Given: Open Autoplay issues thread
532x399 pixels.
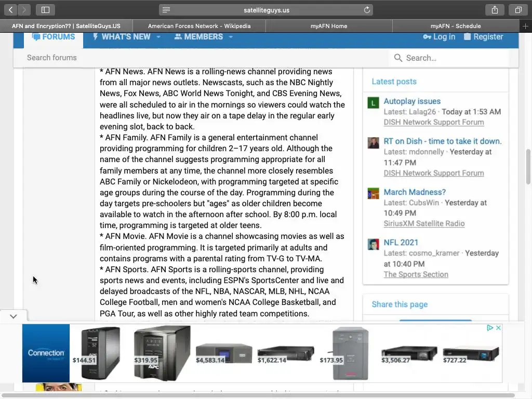Looking at the screenshot, I should click(x=412, y=101).
